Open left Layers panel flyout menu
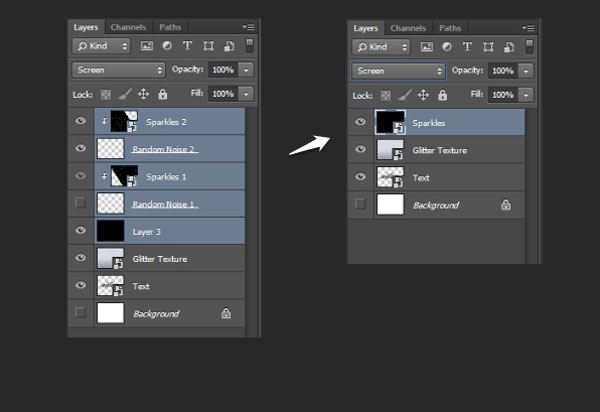 pyautogui.click(x=249, y=27)
